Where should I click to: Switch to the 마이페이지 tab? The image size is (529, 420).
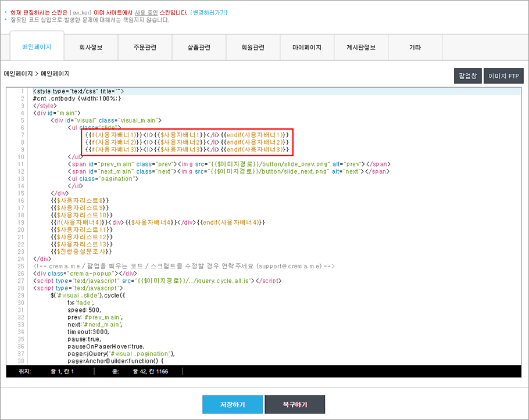[307, 48]
